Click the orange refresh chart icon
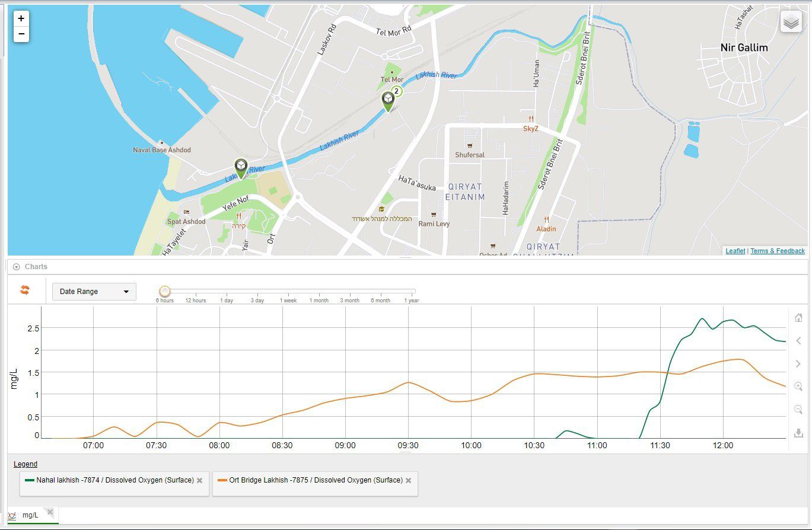Screen dimensions: 812x530 pyautogui.click(x=24, y=290)
